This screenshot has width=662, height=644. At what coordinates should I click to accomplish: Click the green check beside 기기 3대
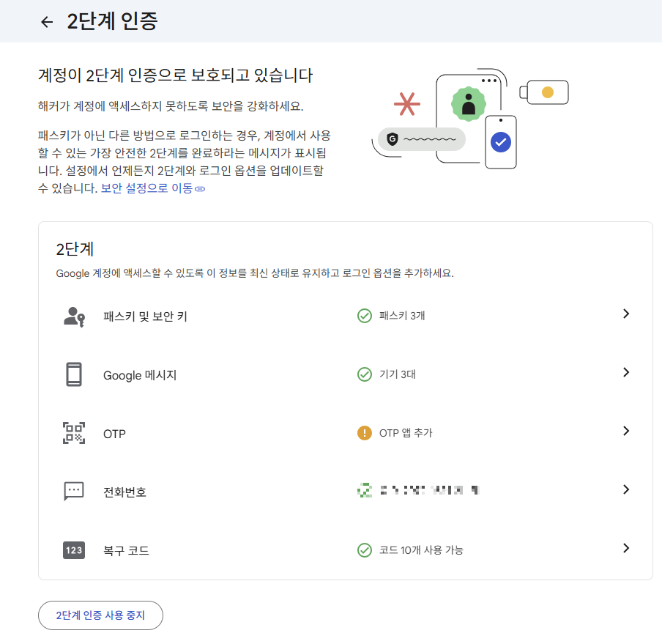tap(365, 374)
